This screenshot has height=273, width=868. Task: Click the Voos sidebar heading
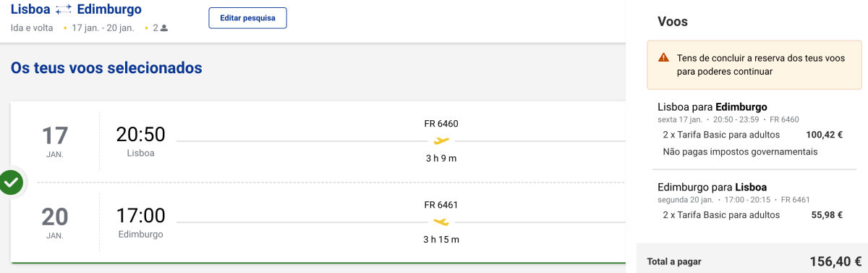coord(673,22)
